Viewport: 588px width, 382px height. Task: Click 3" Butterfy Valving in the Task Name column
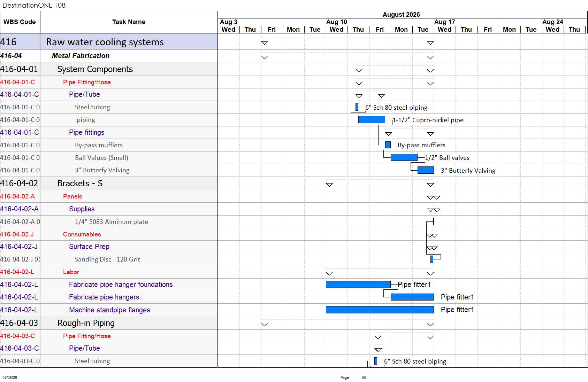pyautogui.click(x=102, y=170)
